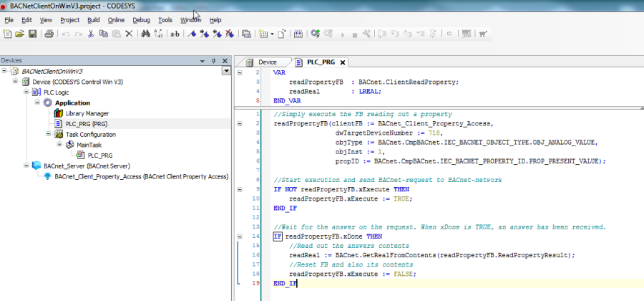
Task: Click the Open project folder icon
Action: (x=21, y=34)
